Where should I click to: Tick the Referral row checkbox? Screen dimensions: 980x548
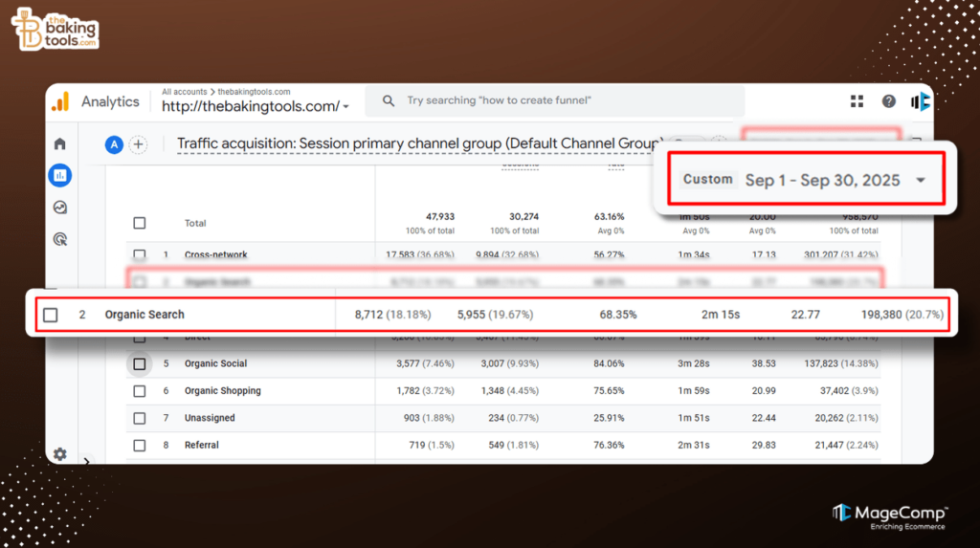140,446
